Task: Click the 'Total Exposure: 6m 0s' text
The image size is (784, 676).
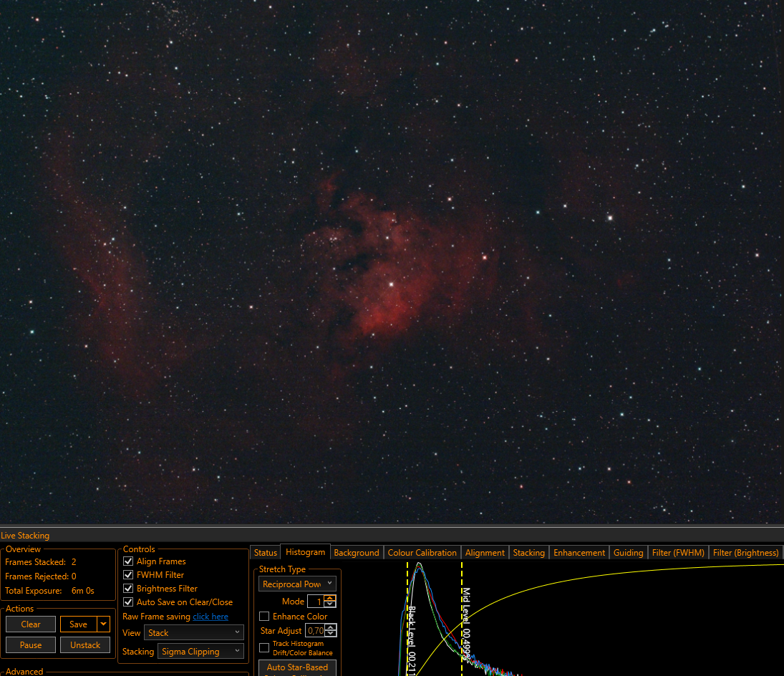Action: click(49, 591)
